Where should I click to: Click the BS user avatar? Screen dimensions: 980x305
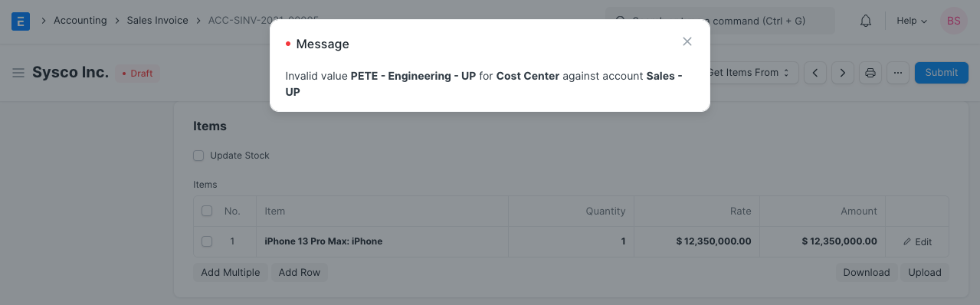click(x=954, y=21)
